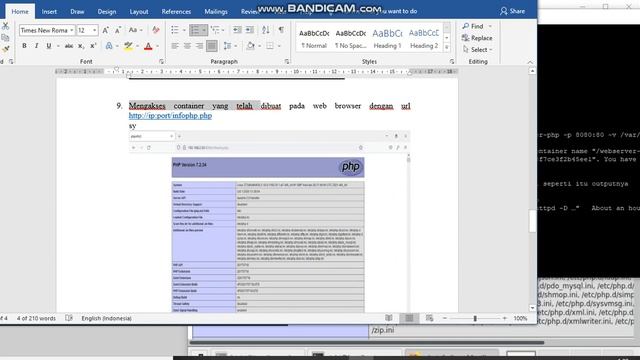Open Paragraph dialog launcher

coord(287,62)
